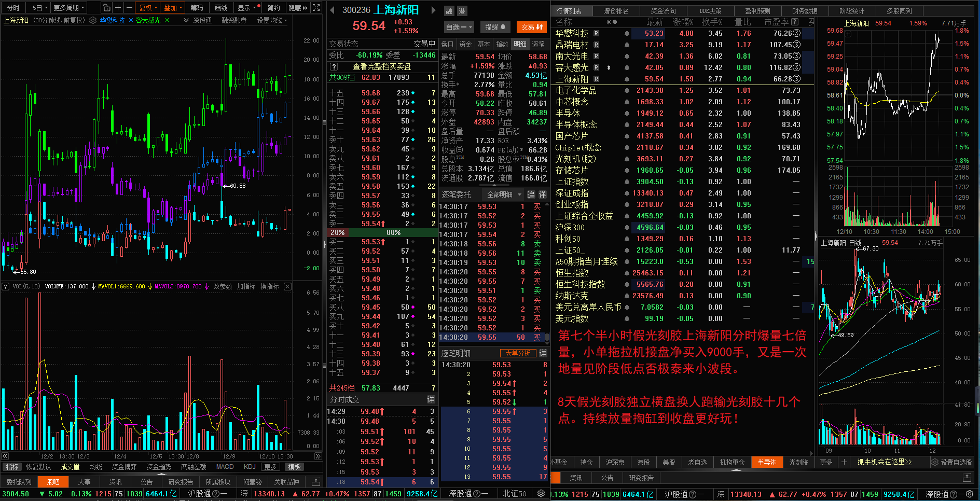Click 查看完整档买卖盘 link
The image size is (980, 501).
tap(382, 67)
